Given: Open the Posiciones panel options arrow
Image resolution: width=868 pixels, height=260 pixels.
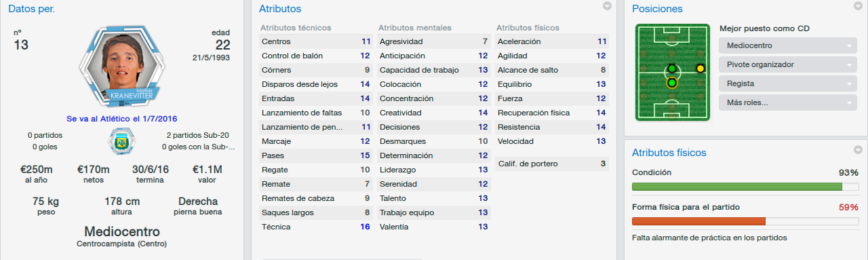Looking at the screenshot, I should (x=859, y=6).
